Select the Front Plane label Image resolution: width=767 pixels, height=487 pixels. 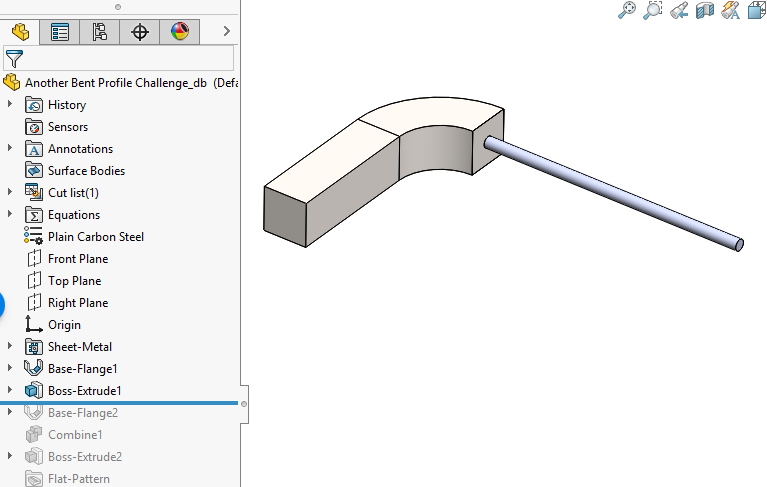pos(78,259)
